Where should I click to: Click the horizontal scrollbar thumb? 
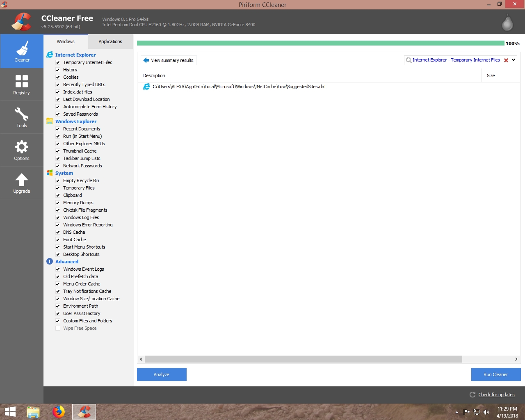click(304, 359)
